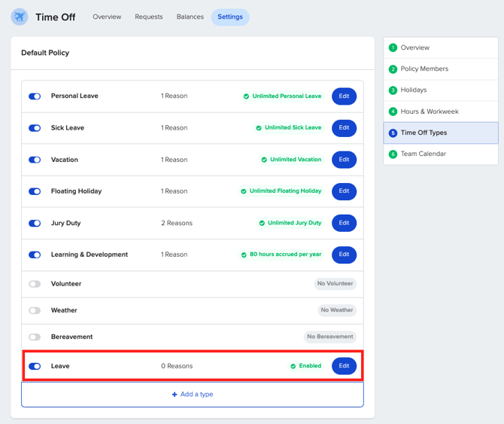Click the checkmark icon in Unlimited Sick Leave badge

(x=259, y=128)
